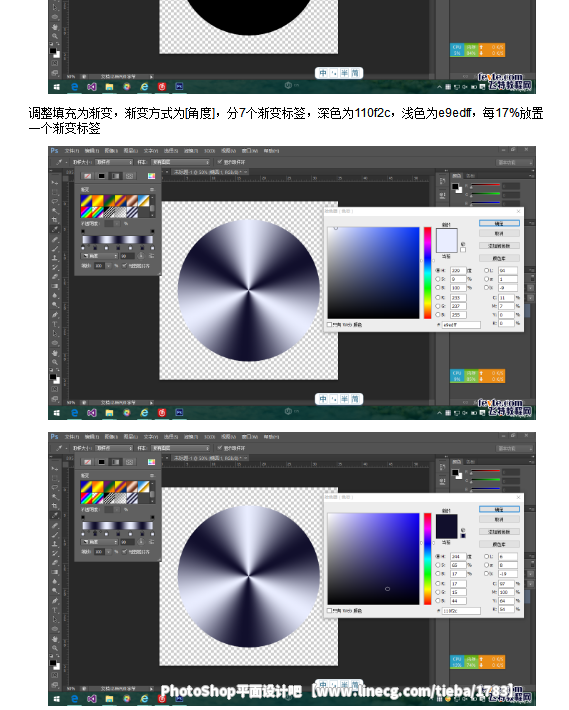Open the workspace switcher dropdown in the middle screenshot
Viewport: 569px width, 710px height.
pyautogui.click(x=515, y=162)
